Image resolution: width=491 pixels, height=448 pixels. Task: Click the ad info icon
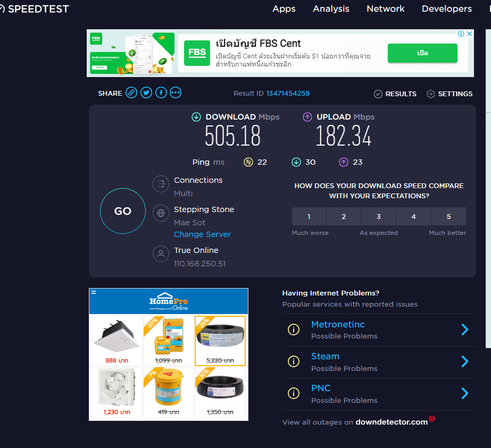[461, 34]
